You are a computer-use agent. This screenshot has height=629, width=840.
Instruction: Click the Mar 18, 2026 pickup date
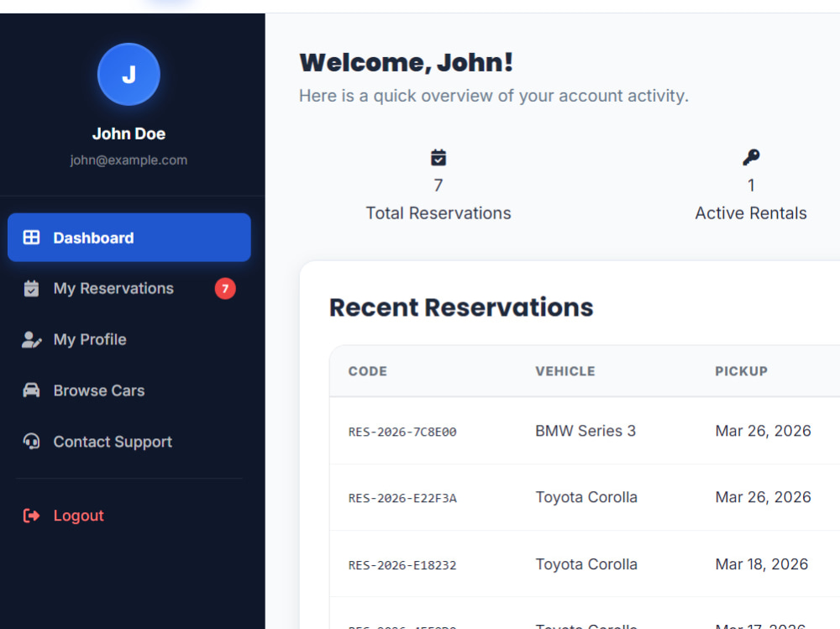coord(762,564)
